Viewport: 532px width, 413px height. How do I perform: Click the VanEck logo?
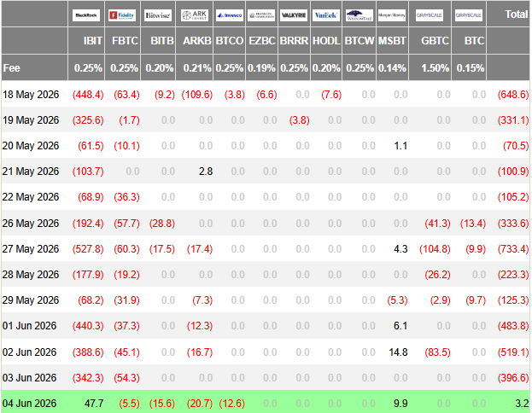(325, 15)
